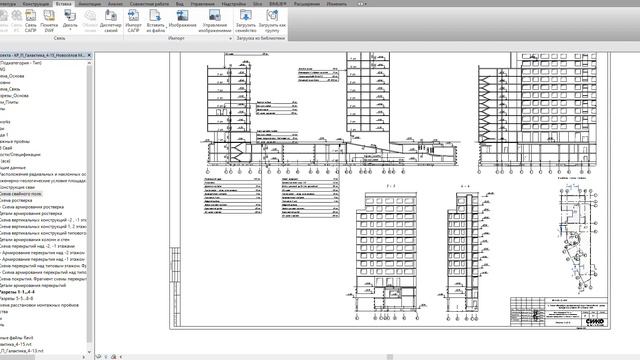
Task: Open the Деколь dropdown arrow
Action: [70, 30]
